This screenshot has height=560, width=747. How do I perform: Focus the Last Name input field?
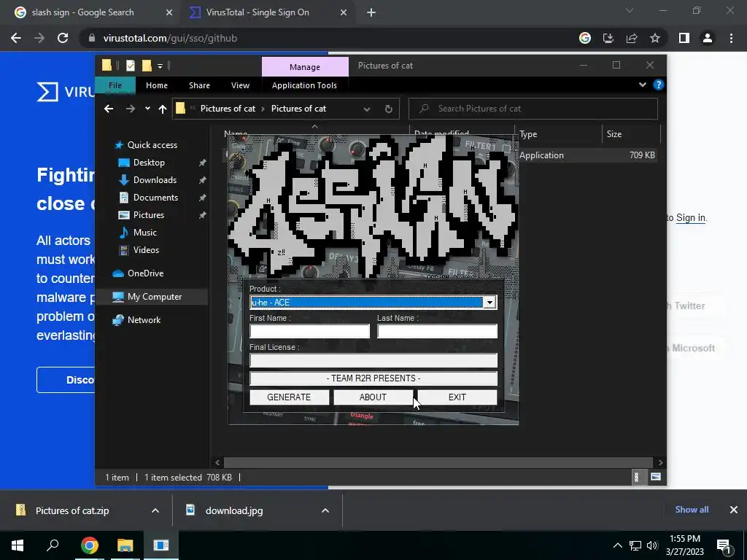coord(438,332)
